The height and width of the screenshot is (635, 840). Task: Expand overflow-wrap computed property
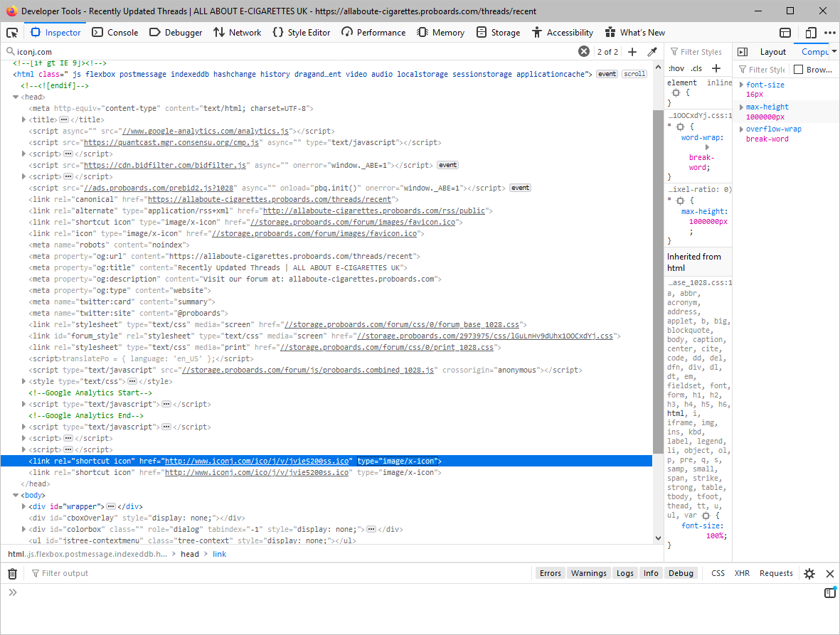(741, 129)
